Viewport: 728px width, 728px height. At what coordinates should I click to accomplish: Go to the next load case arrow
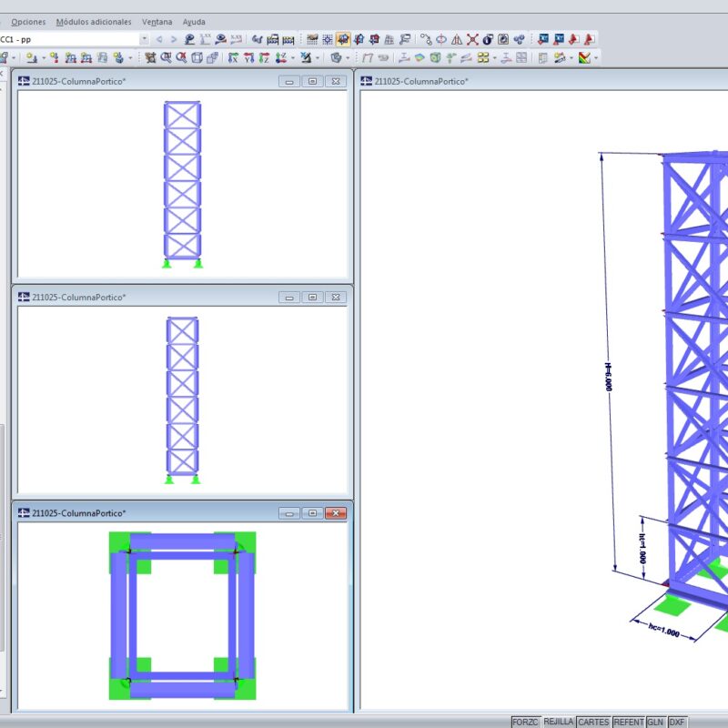pyautogui.click(x=174, y=39)
